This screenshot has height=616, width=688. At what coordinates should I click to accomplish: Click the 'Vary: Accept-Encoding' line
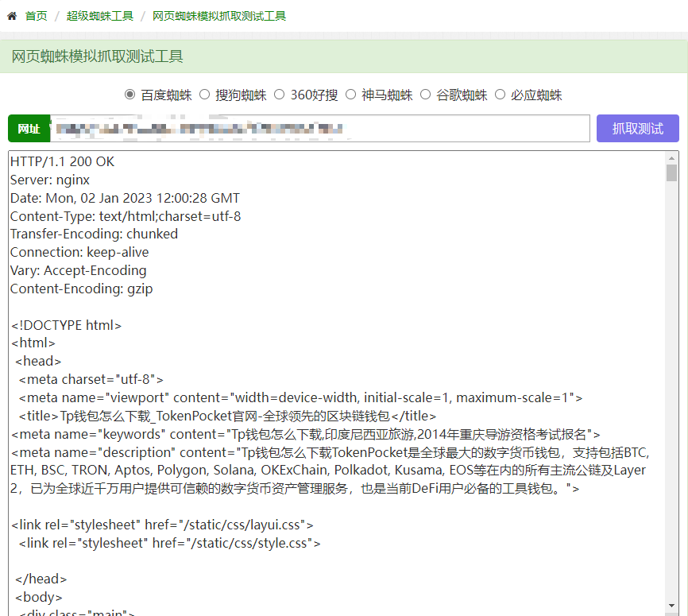click(x=78, y=270)
